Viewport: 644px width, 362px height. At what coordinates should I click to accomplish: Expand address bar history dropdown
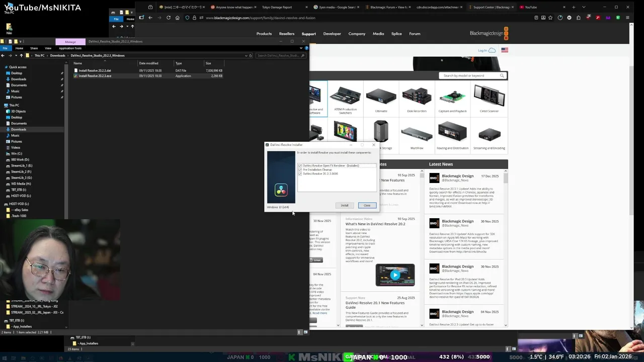coord(246,55)
